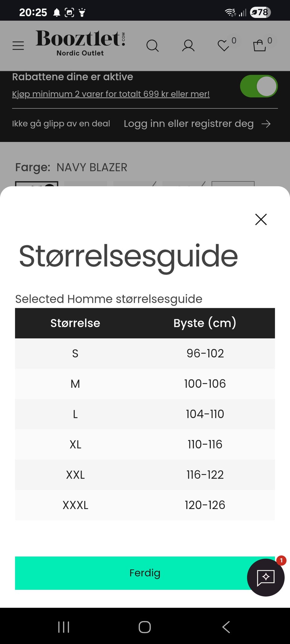Close the Størrelsesguide dialog
290x644 pixels.
coord(261,219)
